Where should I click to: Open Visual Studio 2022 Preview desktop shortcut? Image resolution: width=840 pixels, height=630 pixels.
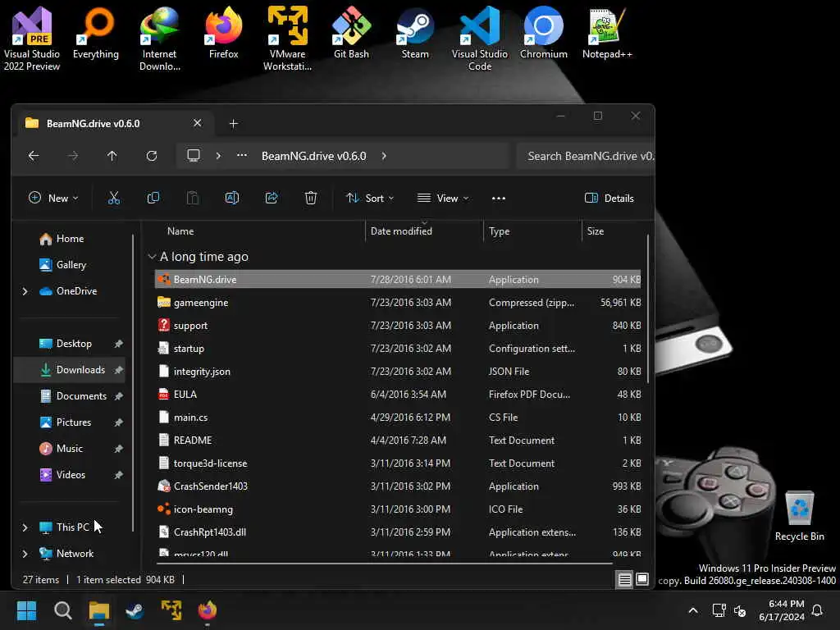[32, 39]
